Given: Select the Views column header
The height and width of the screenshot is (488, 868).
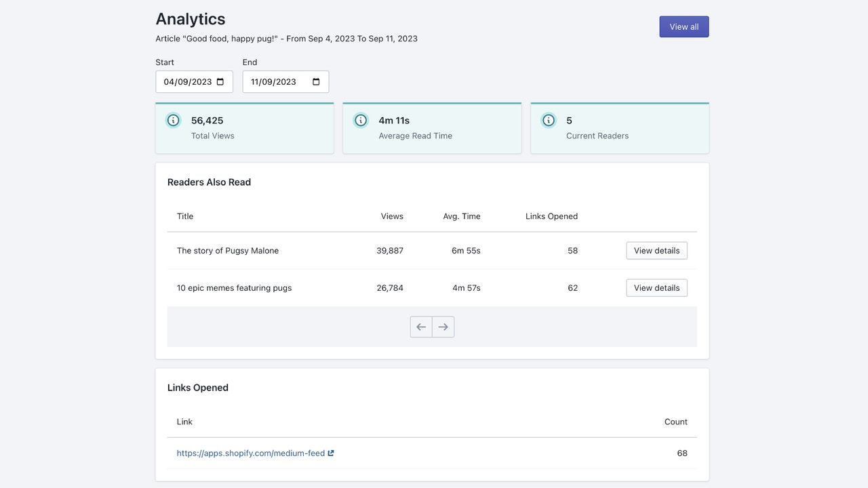Looking at the screenshot, I should [x=392, y=216].
